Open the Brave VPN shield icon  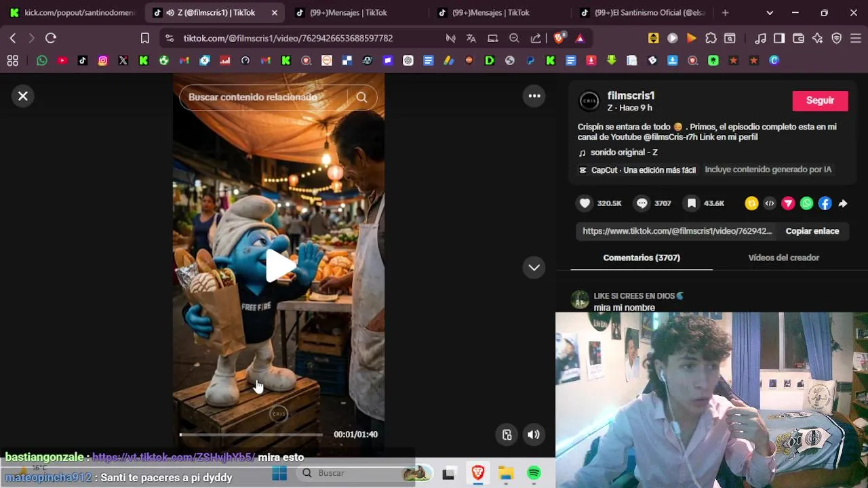(x=837, y=38)
